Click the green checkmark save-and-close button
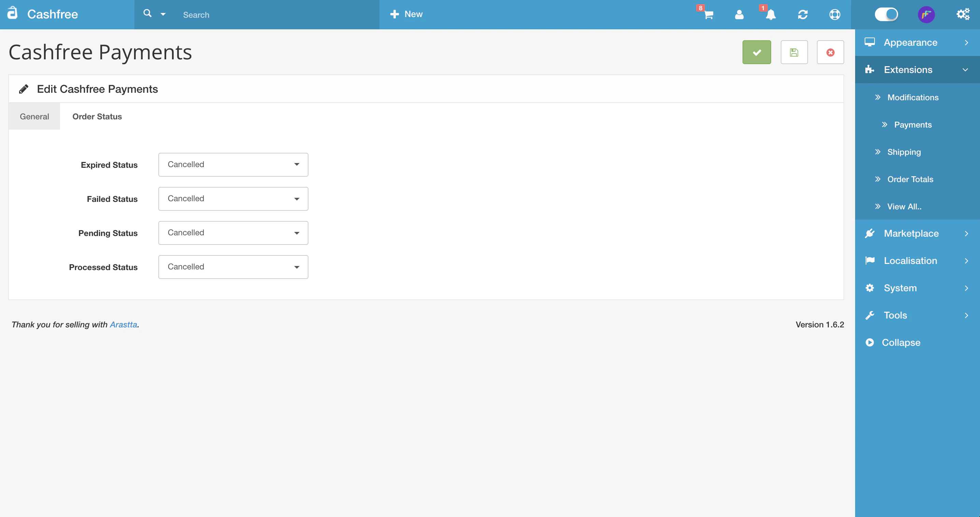The image size is (980, 517). (756, 52)
